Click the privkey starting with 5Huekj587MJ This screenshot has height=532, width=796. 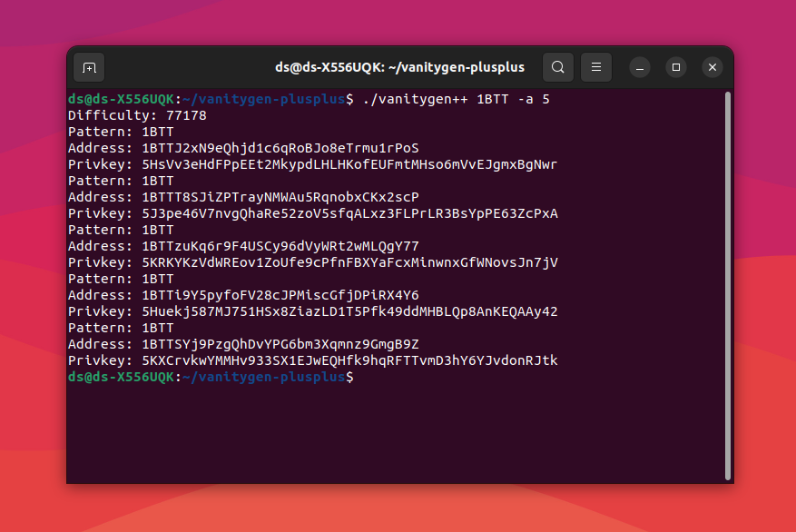pyautogui.click(x=349, y=311)
